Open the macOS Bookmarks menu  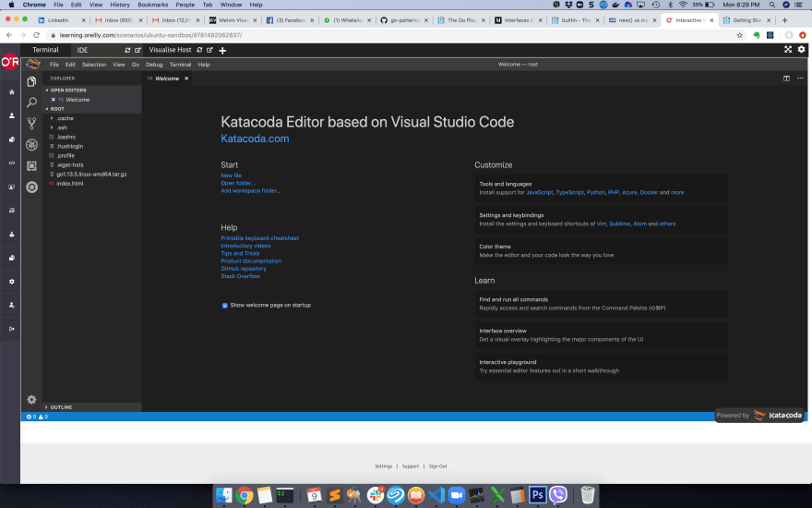153,5
